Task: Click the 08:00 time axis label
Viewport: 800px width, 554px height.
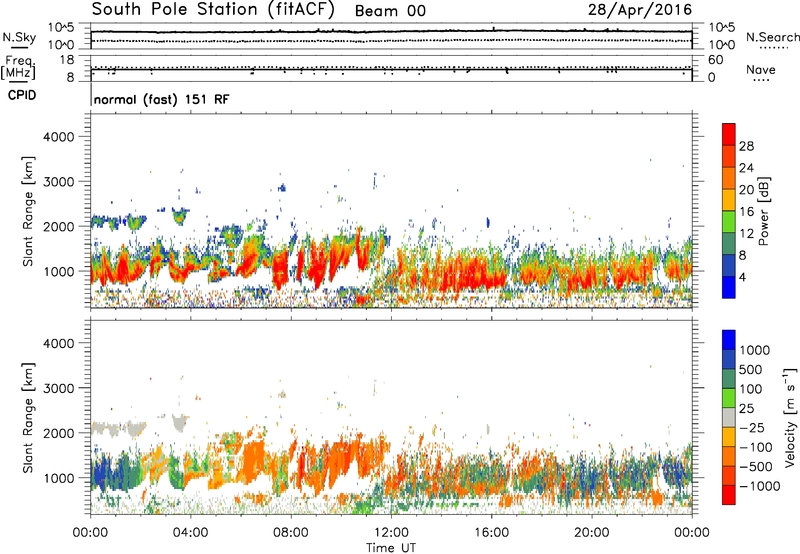Action: tap(291, 533)
